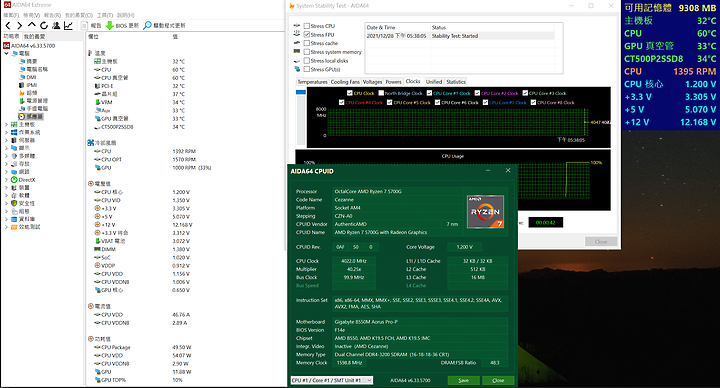Click Save button in CPUID window
720x388 pixels.
[x=464, y=380]
